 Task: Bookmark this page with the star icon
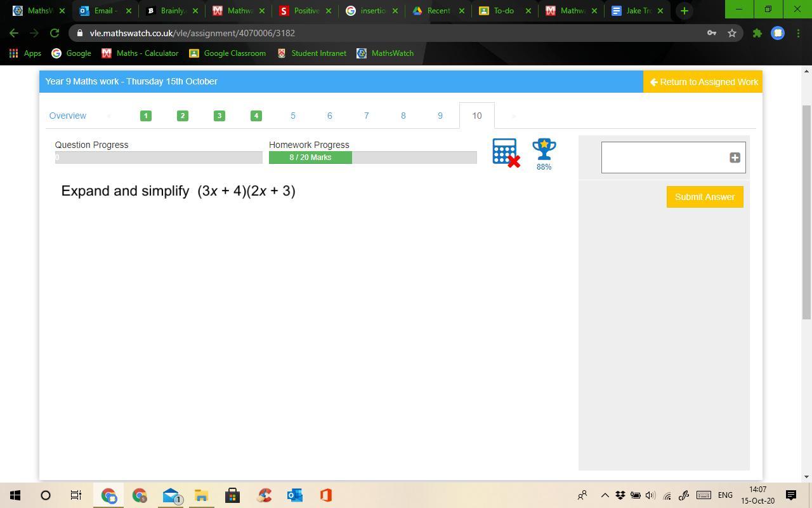pyautogui.click(x=732, y=33)
